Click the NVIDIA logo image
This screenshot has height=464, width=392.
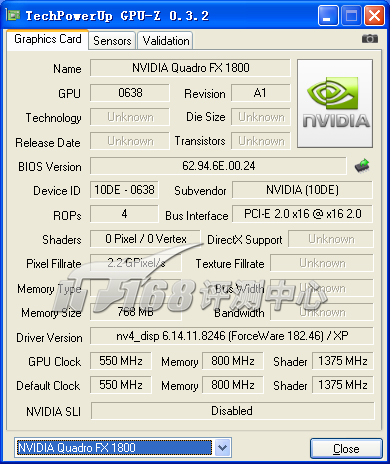[335, 103]
